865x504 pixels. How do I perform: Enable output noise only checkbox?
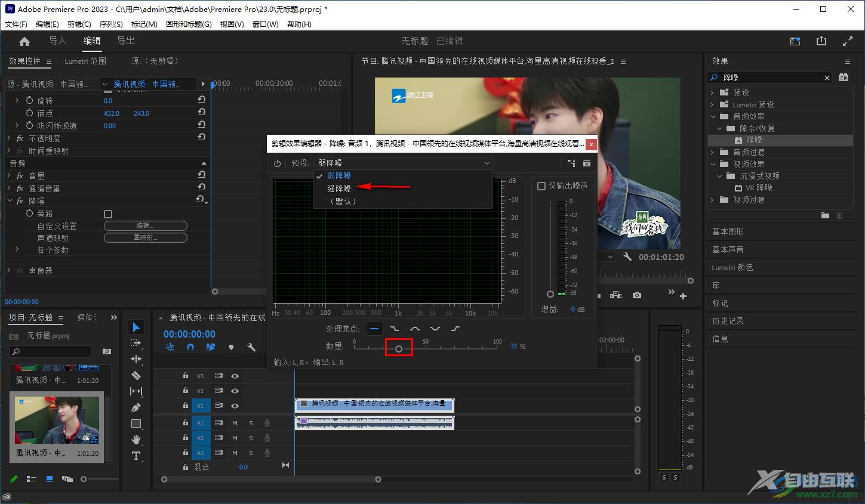[541, 186]
